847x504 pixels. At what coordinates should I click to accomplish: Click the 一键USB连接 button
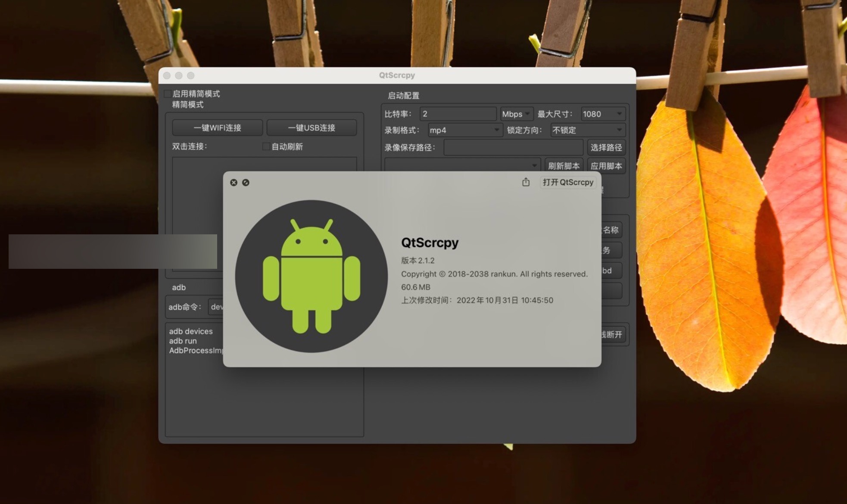[x=312, y=128]
